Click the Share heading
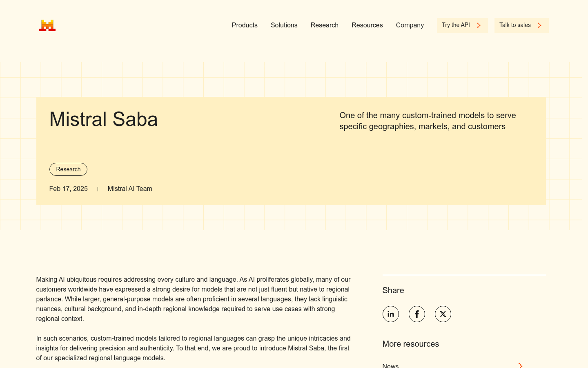 393,290
